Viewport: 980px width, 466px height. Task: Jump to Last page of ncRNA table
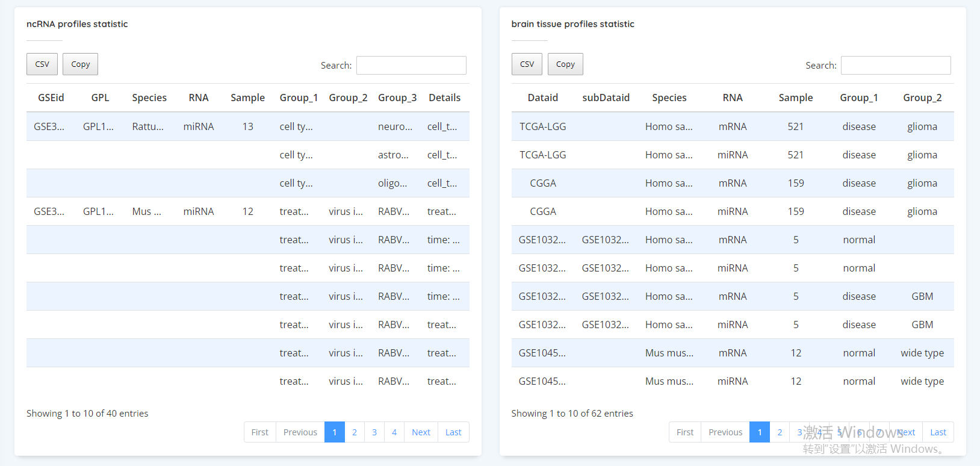(x=453, y=432)
